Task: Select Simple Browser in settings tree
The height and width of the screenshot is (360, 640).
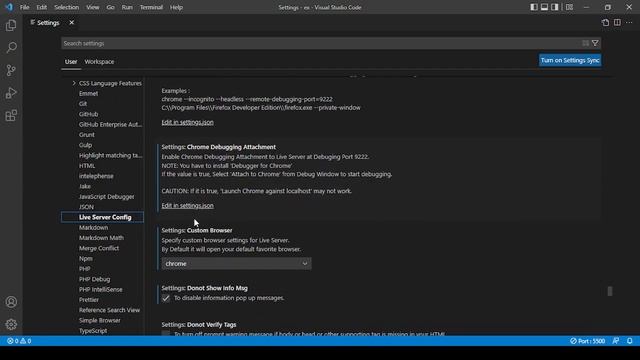Action: 100,320
